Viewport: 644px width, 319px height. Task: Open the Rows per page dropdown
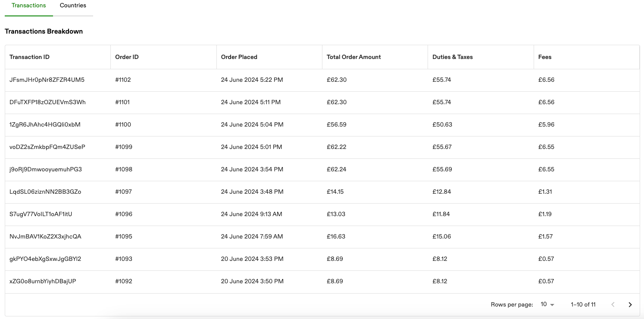point(547,304)
